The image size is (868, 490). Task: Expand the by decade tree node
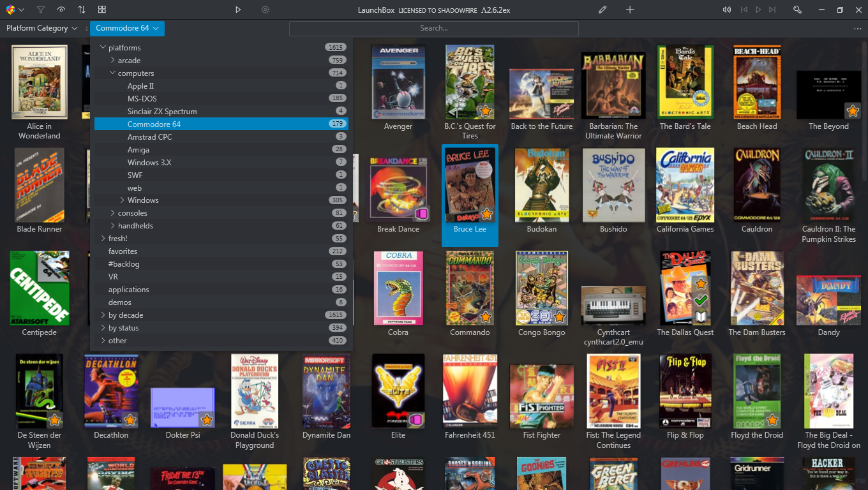(103, 315)
